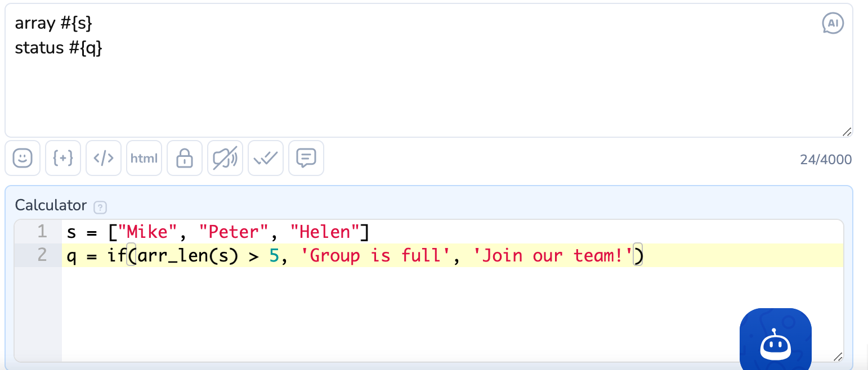
Task: Click the double checkmark icon
Action: pyautogui.click(x=266, y=158)
